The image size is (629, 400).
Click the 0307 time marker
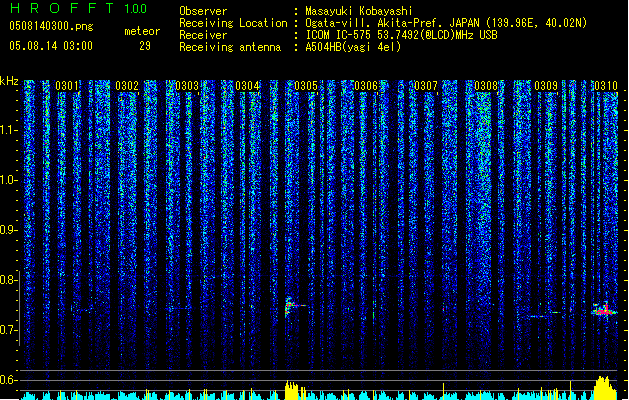pyautogui.click(x=426, y=86)
